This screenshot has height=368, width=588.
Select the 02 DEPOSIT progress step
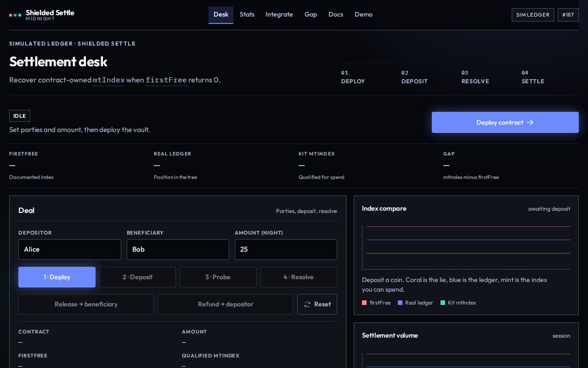[415, 77]
